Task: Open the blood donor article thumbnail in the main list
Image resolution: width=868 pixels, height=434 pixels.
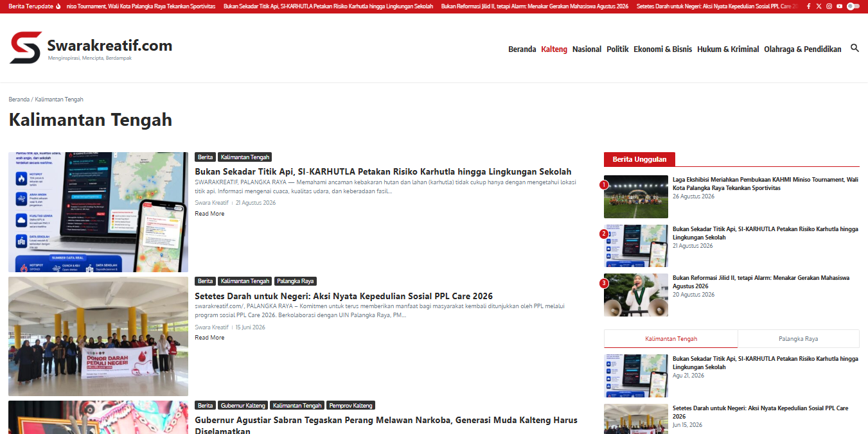Action: click(98, 336)
